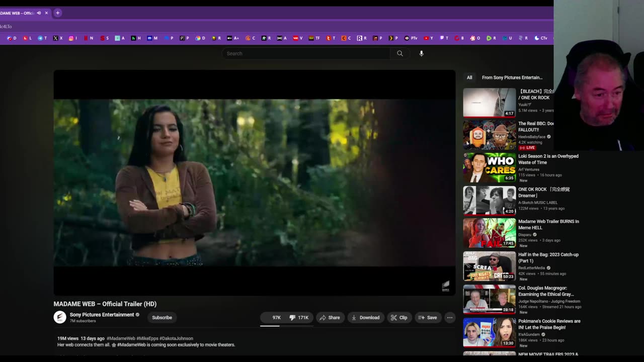Click the #DakotaJohnson hashtag

(176, 338)
